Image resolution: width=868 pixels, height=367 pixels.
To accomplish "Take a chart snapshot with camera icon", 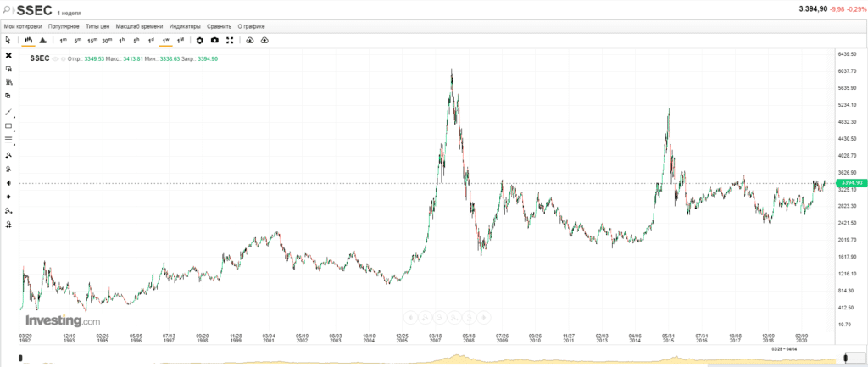I will 214,40.
